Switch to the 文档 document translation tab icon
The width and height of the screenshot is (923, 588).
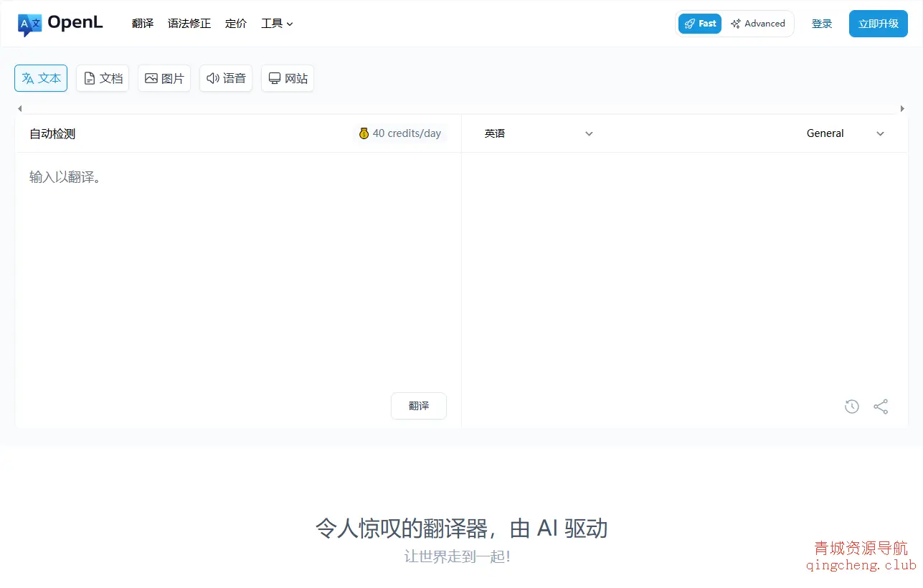(x=102, y=78)
